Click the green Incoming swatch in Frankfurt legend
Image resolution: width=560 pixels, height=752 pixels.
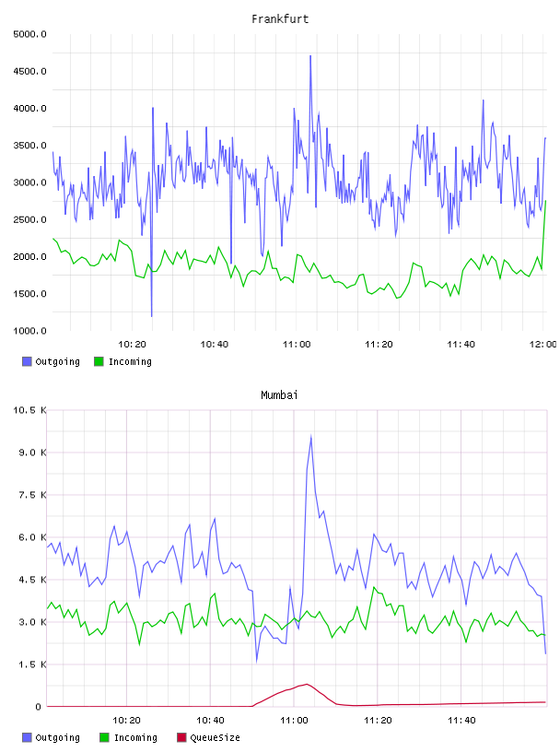[99, 361]
